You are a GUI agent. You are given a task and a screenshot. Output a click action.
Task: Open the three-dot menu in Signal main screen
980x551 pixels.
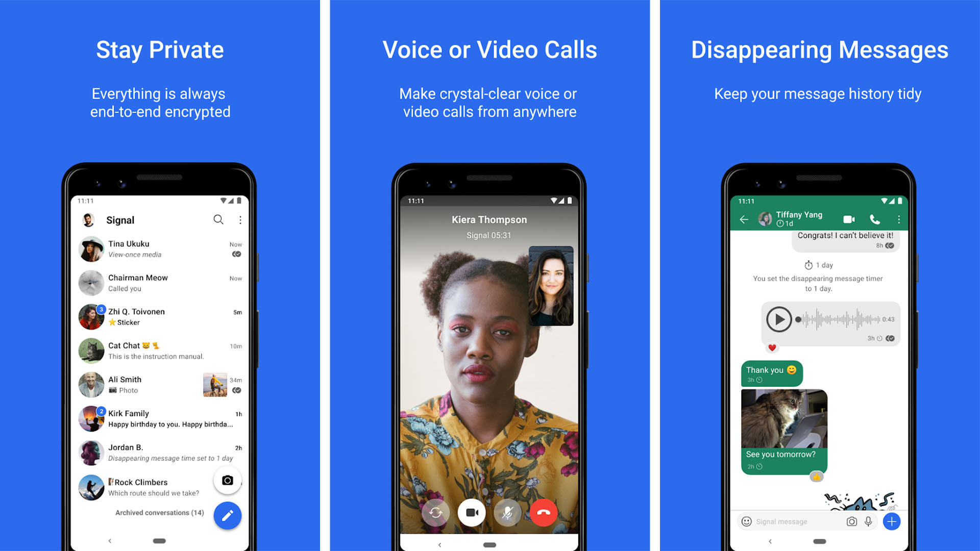click(240, 219)
